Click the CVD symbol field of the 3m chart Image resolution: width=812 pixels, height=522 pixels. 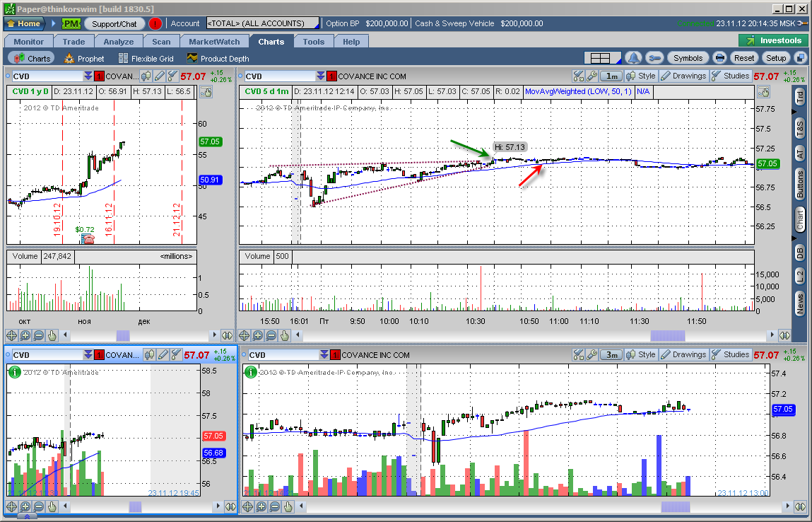[283, 354]
